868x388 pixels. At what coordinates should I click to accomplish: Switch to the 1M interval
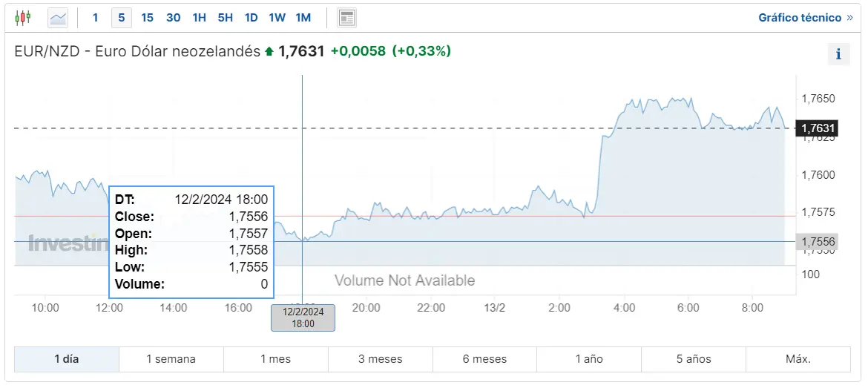coord(303,18)
